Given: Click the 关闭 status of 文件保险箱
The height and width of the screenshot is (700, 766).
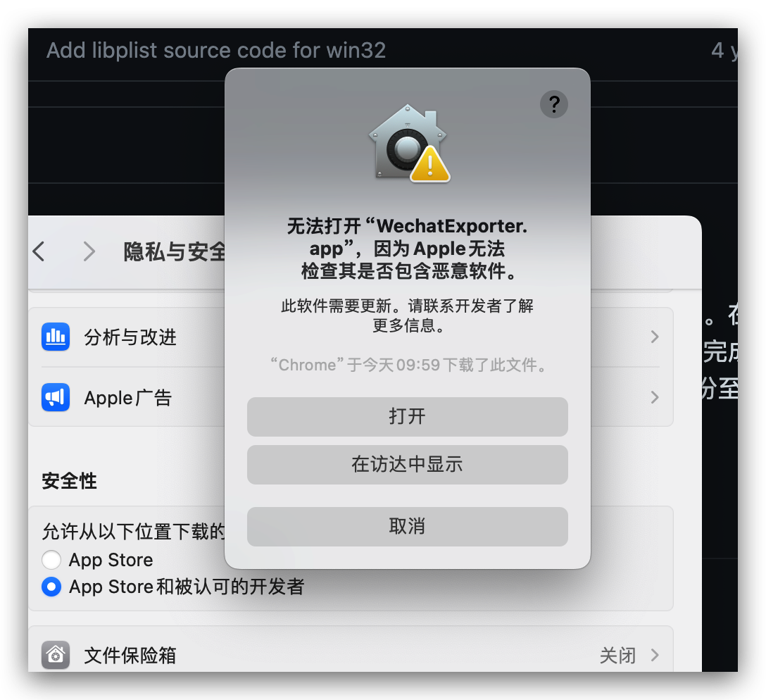Looking at the screenshot, I should tap(618, 655).
